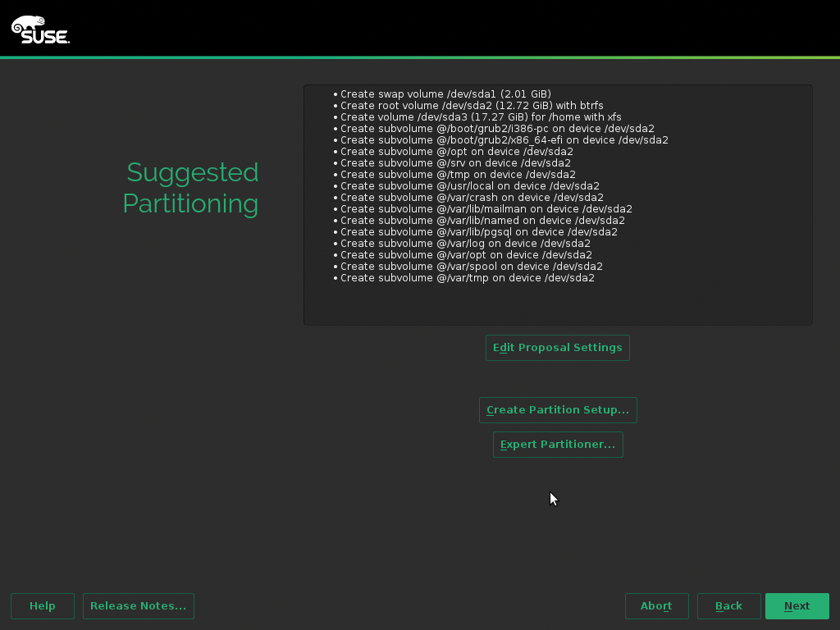
Task: Click the Suggested Partitioning heading
Action: [191, 188]
